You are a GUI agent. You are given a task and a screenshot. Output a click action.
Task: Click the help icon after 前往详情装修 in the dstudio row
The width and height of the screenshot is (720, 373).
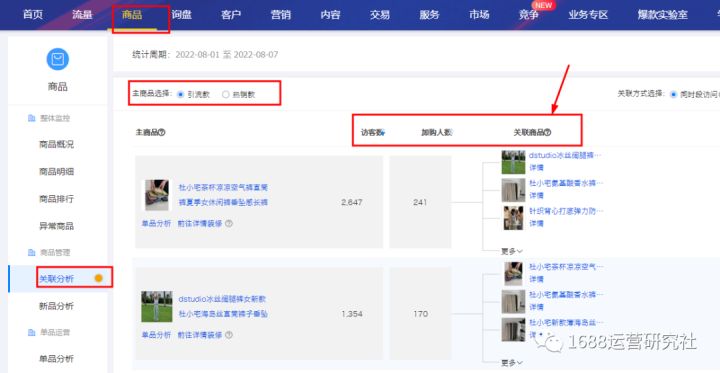coord(229,335)
